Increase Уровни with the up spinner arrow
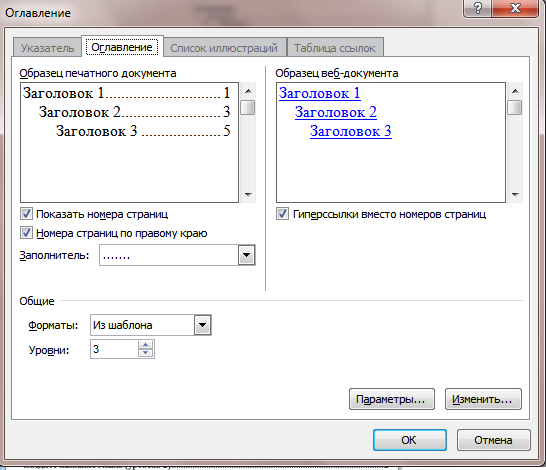Viewport: 546px width, 470px height. [145, 345]
